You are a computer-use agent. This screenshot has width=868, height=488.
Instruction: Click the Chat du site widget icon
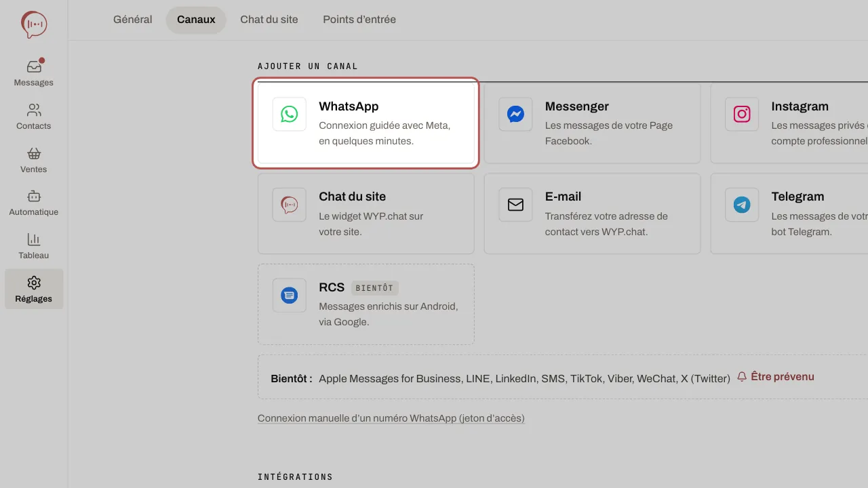pyautogui.click(x=290, y=205)
